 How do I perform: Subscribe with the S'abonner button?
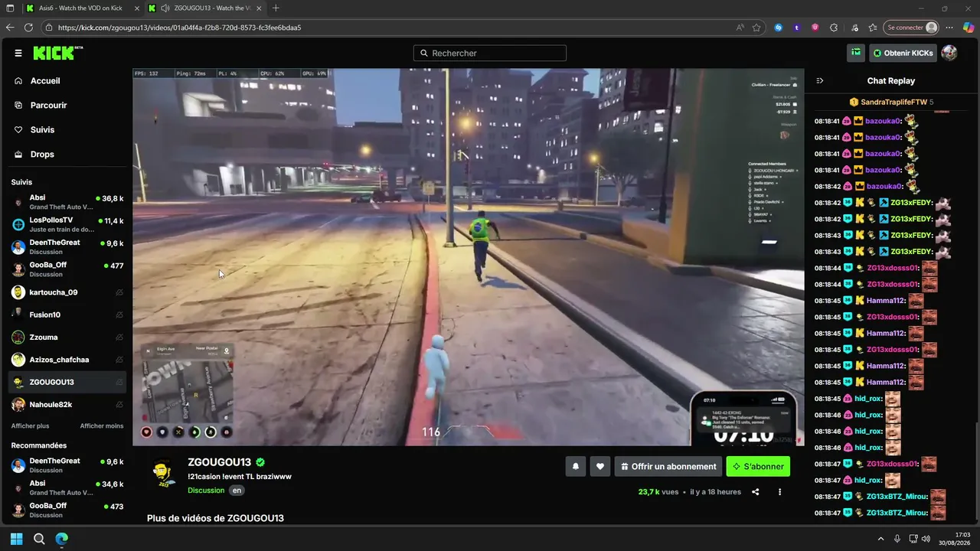(x=758, y=466)
